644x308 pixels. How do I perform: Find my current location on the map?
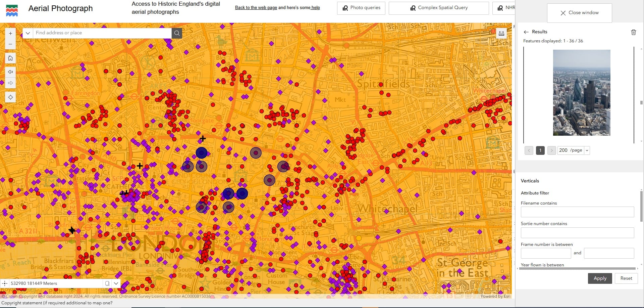10,97
